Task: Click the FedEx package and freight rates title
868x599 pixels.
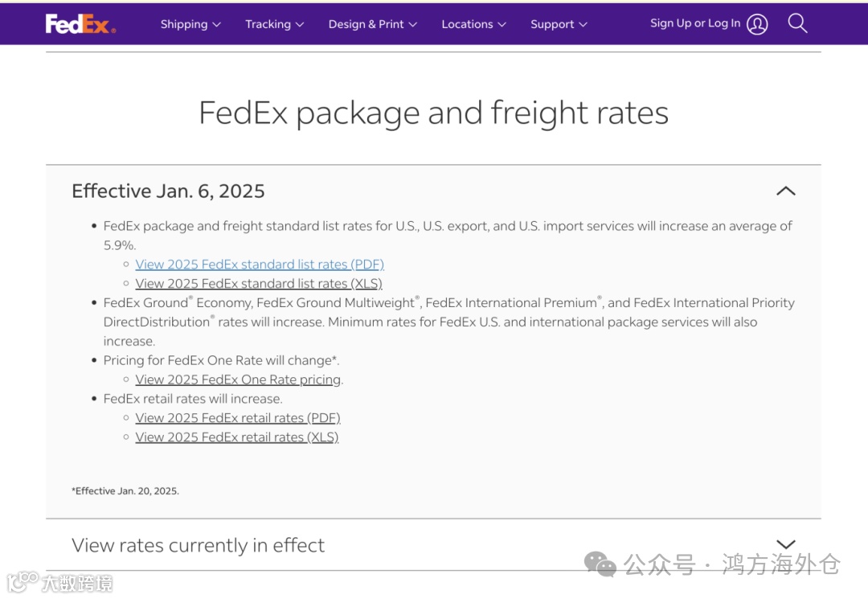Action: coord(433,113)
